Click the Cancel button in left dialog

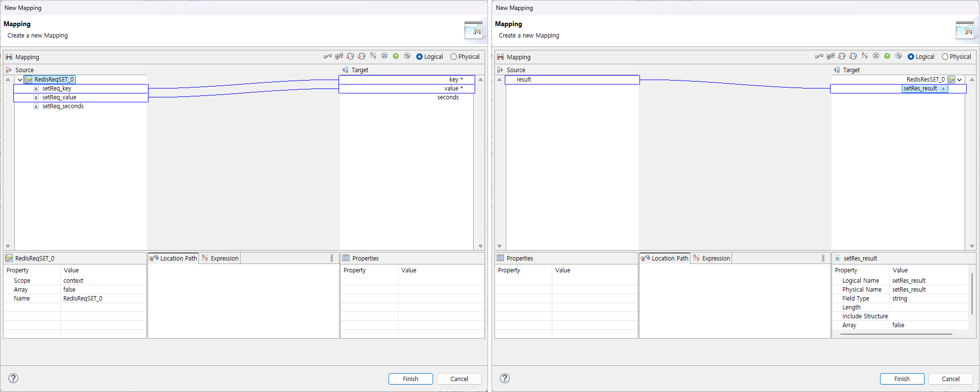click(459, 379)
